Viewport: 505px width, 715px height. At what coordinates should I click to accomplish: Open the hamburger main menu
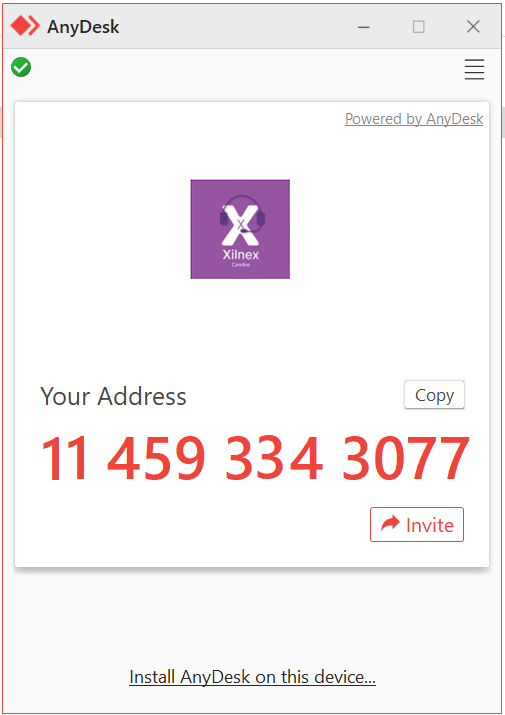pyautogui.click(x=474, y=69)
